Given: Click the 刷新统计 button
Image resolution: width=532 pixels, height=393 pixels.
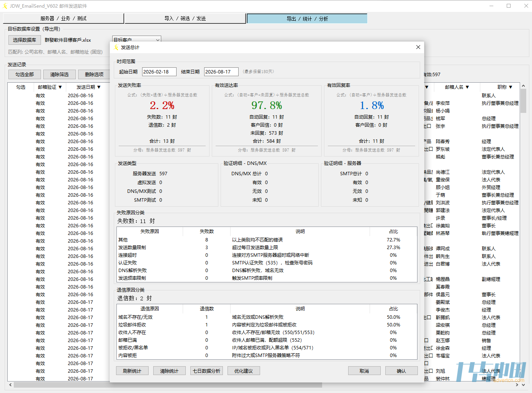Looking at the screenshot, I should [x=132, y=371].
